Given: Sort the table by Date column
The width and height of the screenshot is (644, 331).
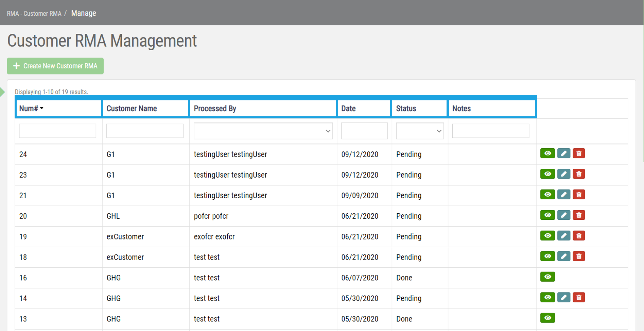Looking at the screenshot, I should tap(348, 108).
